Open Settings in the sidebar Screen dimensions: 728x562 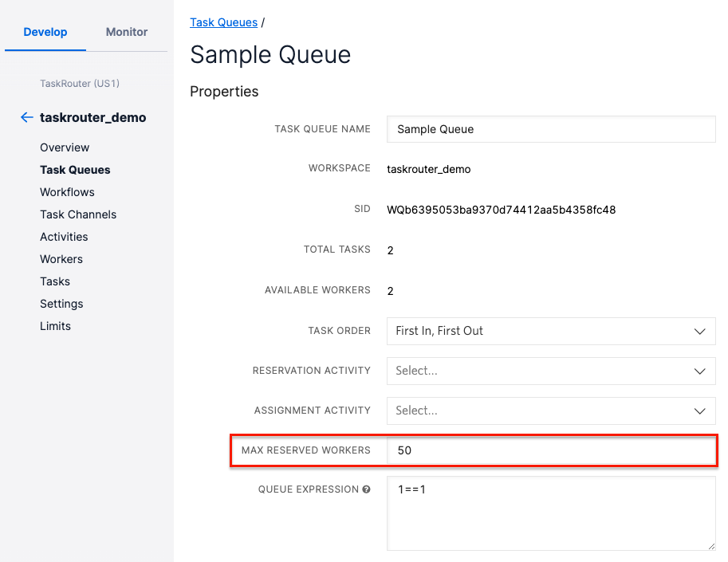[61, 304]
